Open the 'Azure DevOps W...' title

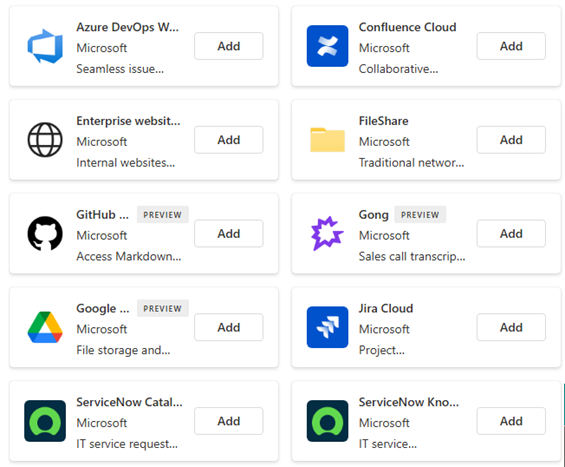[x=127, y=27]
